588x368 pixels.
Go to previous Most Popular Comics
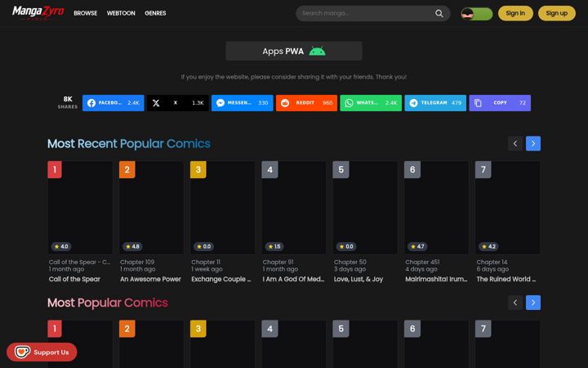tap(515, 303)
